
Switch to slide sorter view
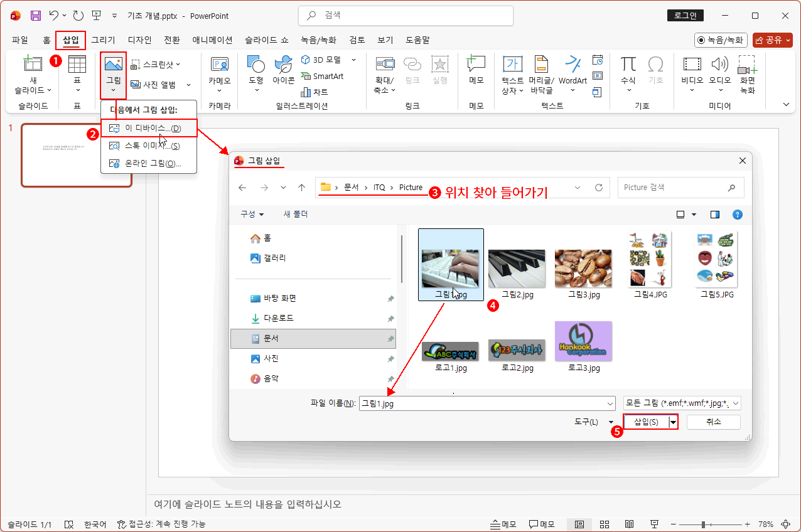coord(605,524)
